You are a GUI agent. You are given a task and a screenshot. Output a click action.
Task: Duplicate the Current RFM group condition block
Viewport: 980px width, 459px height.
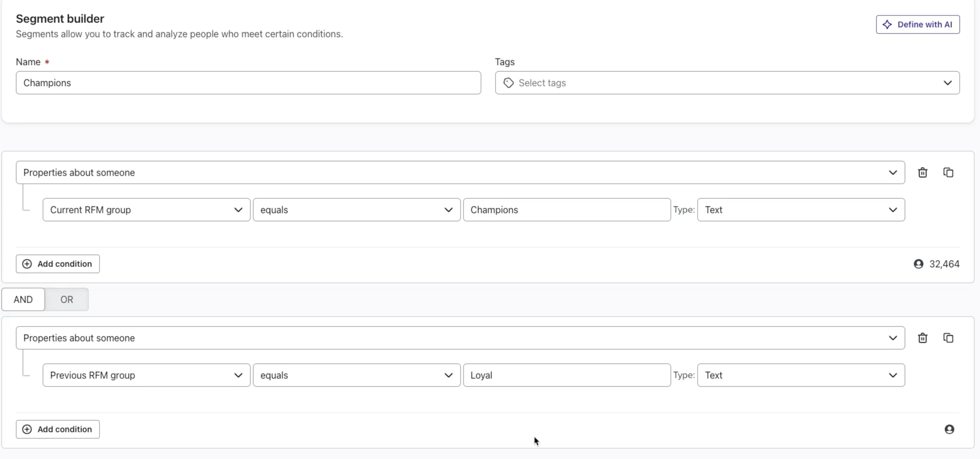pos(948,172)
